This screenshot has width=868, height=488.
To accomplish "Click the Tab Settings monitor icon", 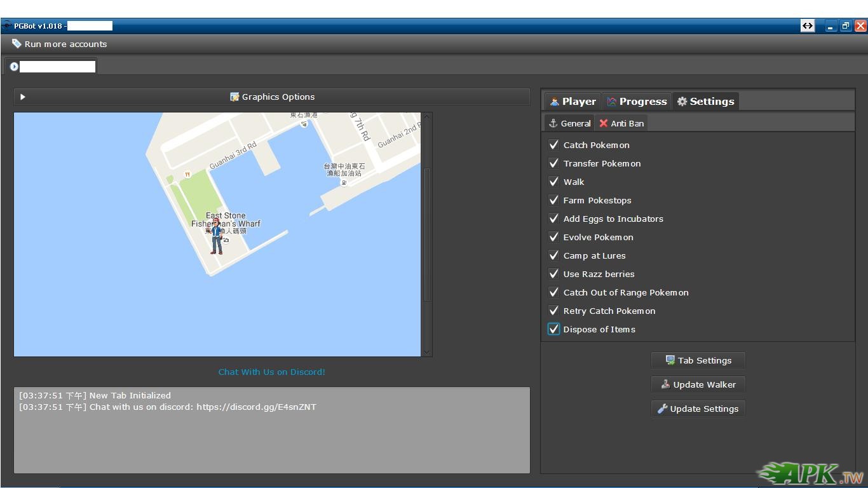I will [670, 360].
